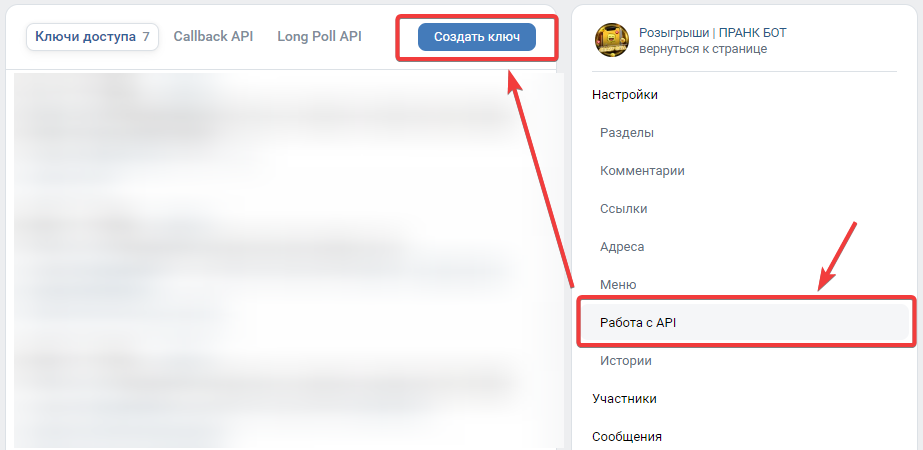
Task: Open the Комментарии settings item
Action: [642, 171]
